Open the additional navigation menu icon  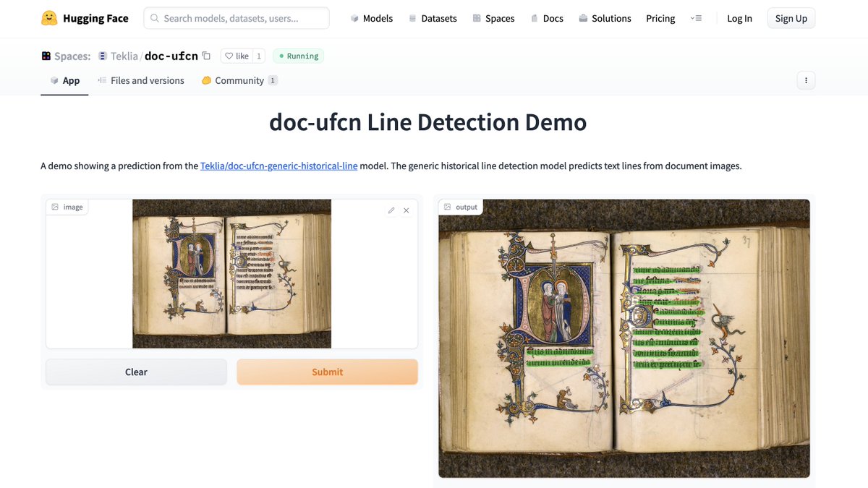pos(696,18)
